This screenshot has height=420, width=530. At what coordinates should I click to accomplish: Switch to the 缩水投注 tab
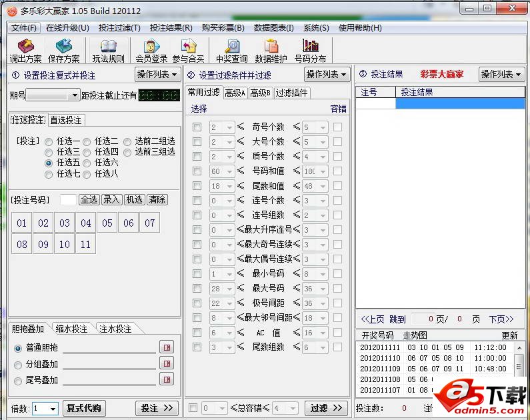(x=71, y=329)
